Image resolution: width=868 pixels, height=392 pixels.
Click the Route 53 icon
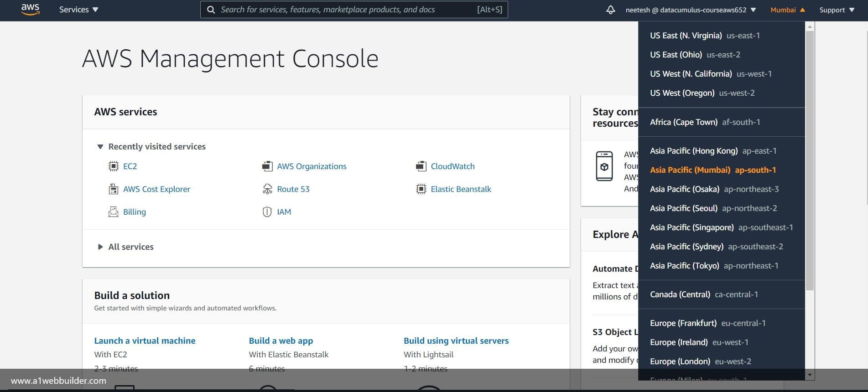point(267,189)
